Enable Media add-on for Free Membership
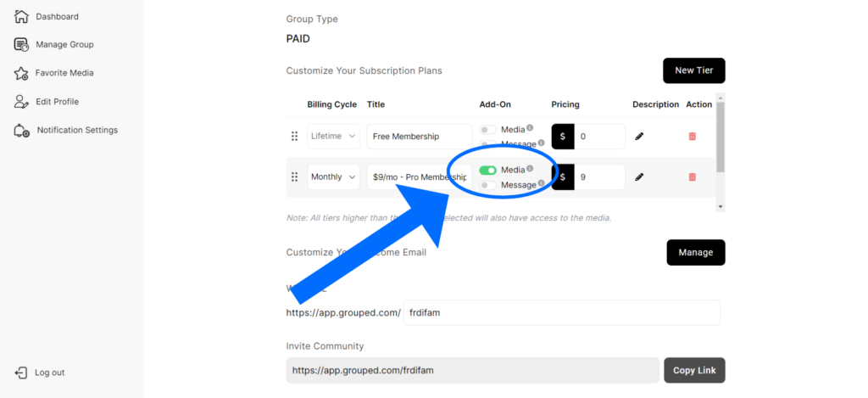The height and width of the screenshot is (398, 868). pos(487,130)
